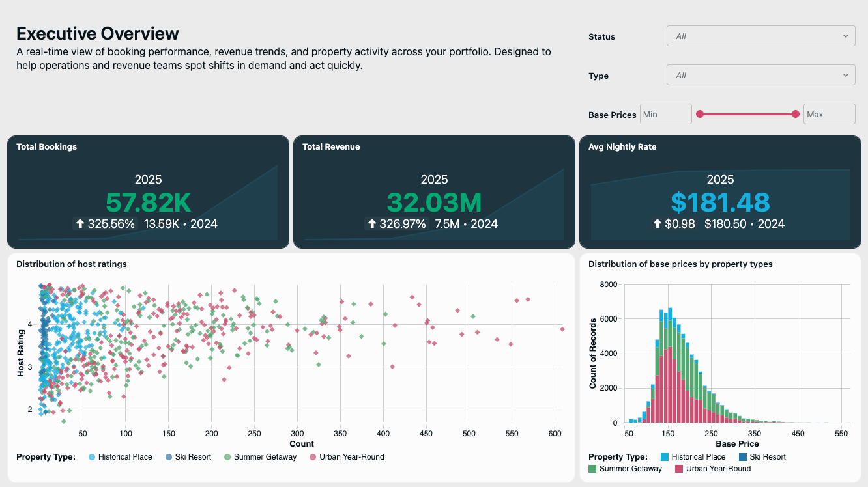This screenshot has height=487, width=868.
Task: Click the '7.5M • 2024' comparison text
Action: tap(466, 224)
